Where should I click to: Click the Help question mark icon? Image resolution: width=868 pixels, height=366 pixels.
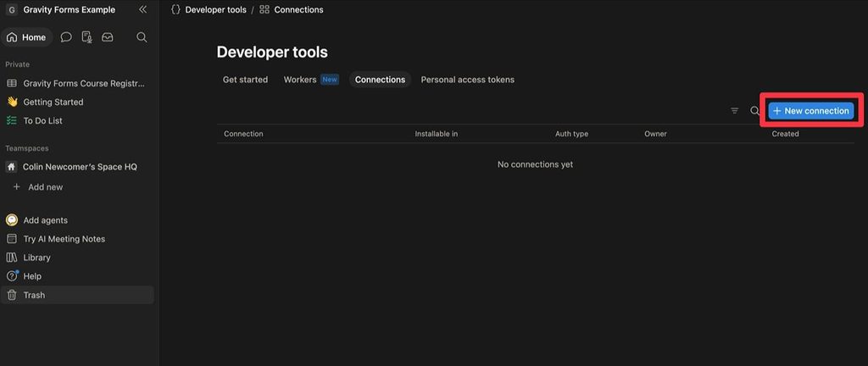pos(12,276)
